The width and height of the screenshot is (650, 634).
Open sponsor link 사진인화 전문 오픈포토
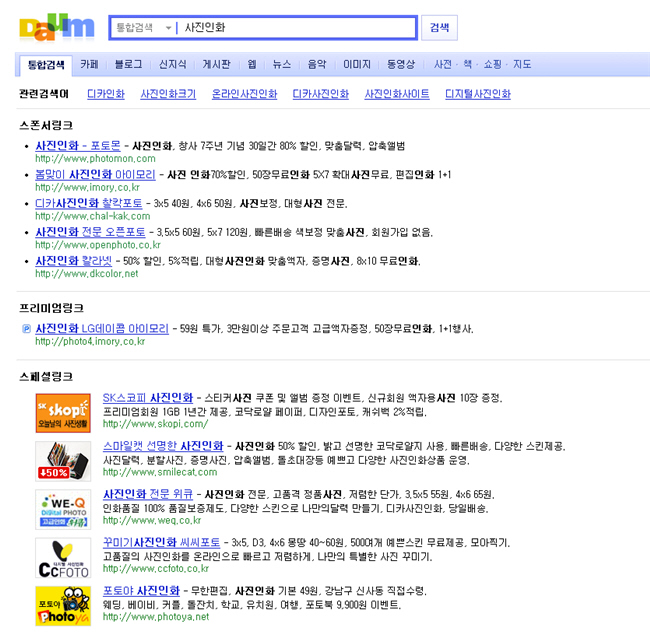coord(90,232)
